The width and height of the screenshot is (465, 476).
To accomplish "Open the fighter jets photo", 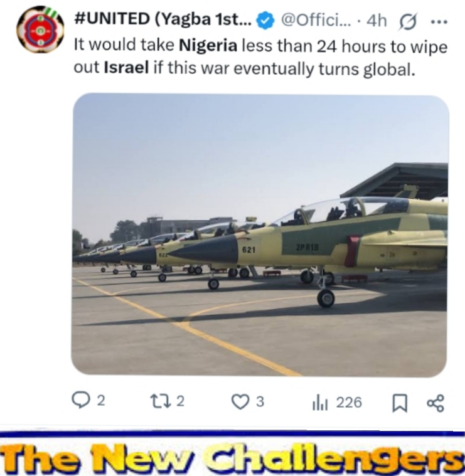I will click(x=260, y=235).
